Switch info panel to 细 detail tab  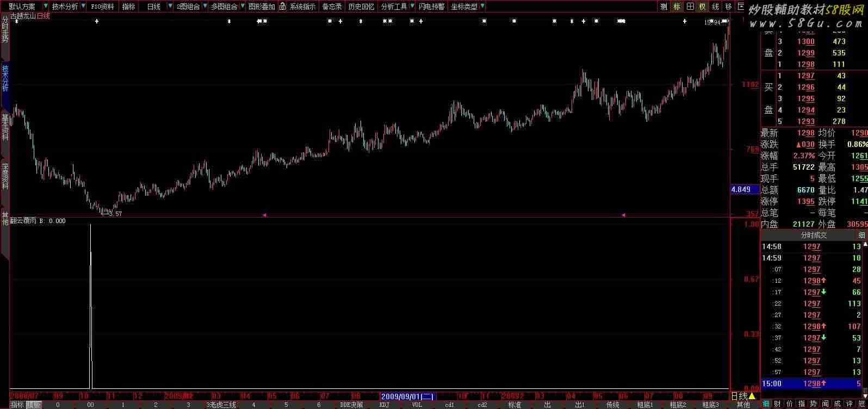pyautogui.click(x=766, y=404)
